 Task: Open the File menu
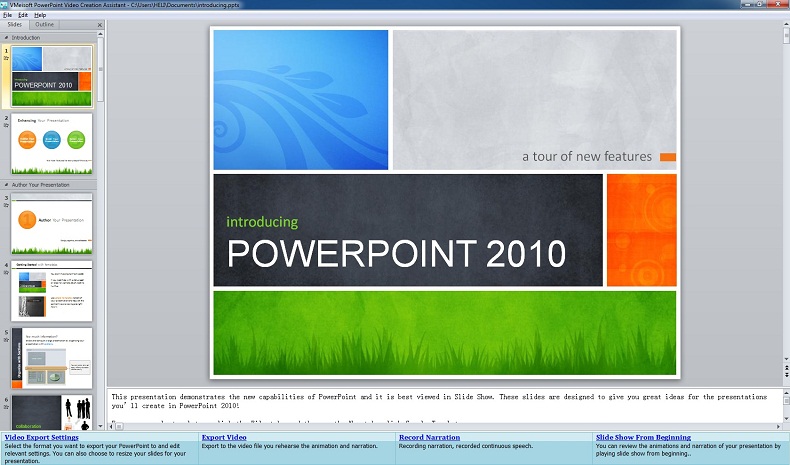(7, 15)
